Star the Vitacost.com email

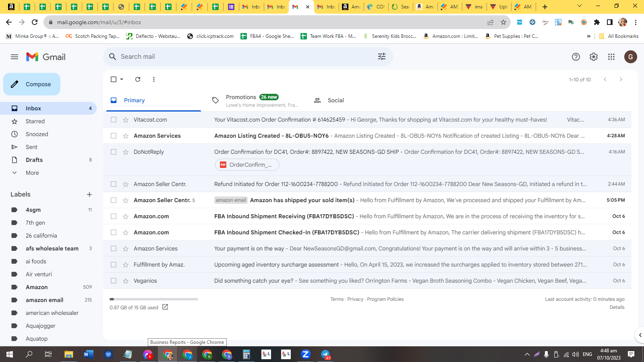[x=126, y=120]
